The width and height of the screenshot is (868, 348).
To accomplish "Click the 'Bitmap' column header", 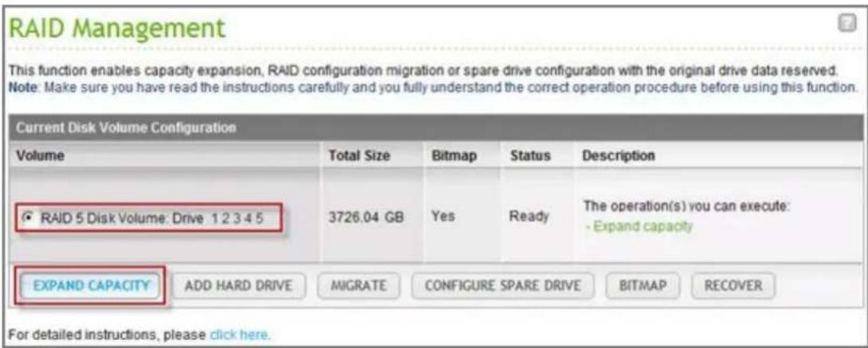I will [x=454, y=156].
